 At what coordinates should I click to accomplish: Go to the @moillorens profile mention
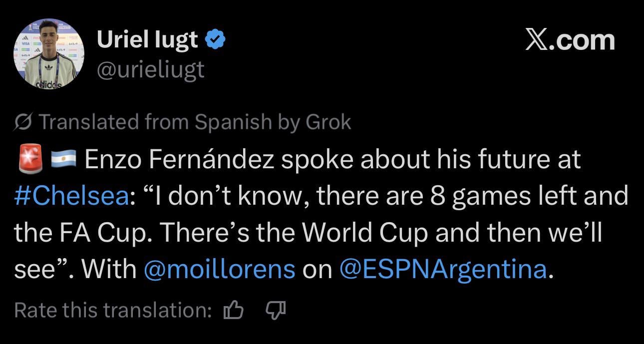[x=219, y=269]
